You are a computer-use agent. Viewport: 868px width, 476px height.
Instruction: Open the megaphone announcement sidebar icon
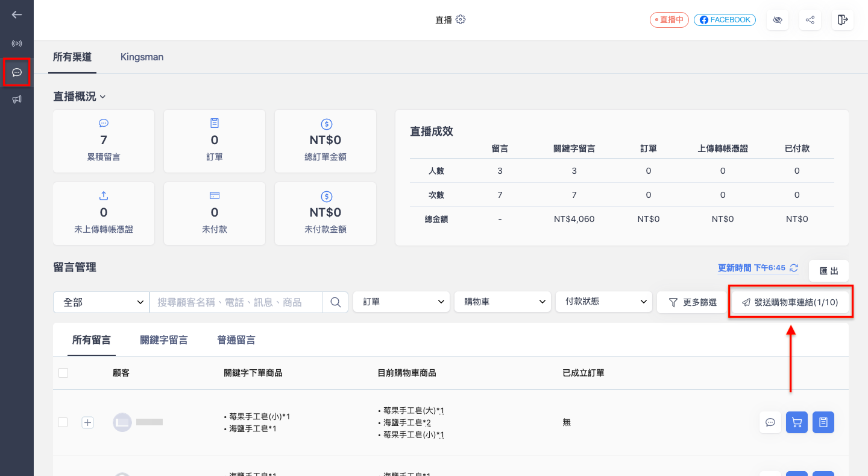(x=17, y=100)
